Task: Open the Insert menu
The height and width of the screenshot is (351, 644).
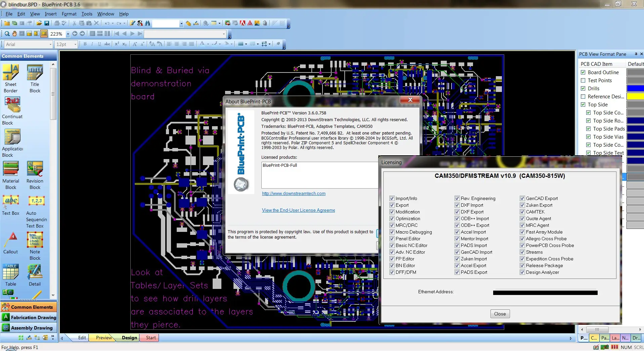Action: coord(51,14)
